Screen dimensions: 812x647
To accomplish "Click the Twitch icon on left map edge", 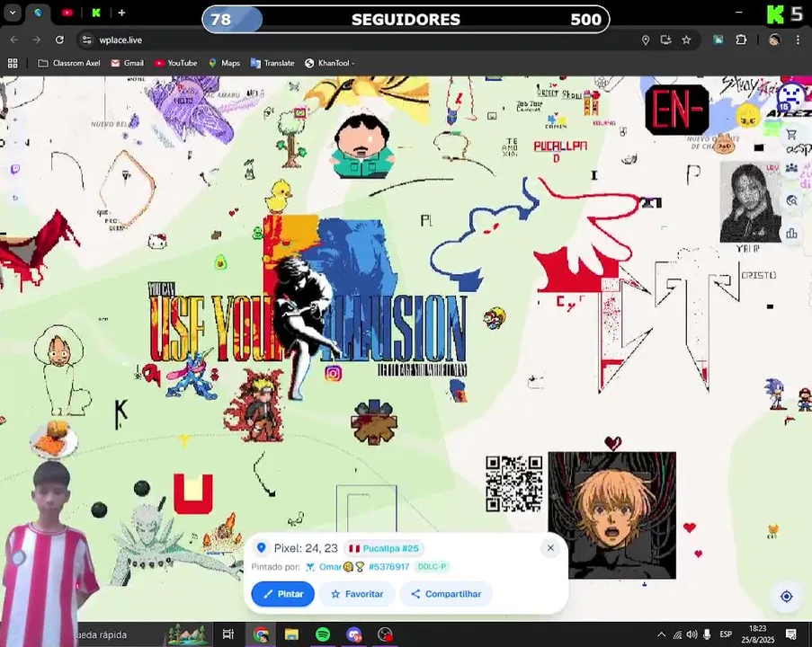I will pyautogui.click(x=15, y=169).
